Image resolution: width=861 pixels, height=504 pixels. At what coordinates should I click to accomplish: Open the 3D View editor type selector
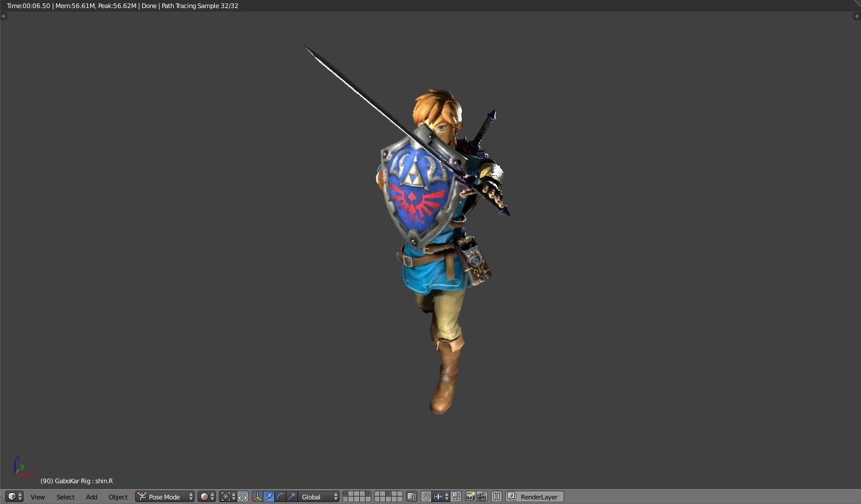14,496
